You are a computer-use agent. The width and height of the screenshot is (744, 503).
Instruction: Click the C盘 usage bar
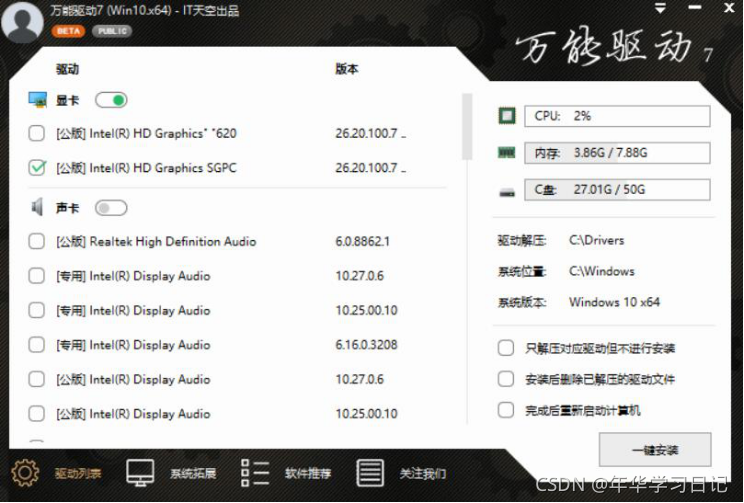coord(617,190)
